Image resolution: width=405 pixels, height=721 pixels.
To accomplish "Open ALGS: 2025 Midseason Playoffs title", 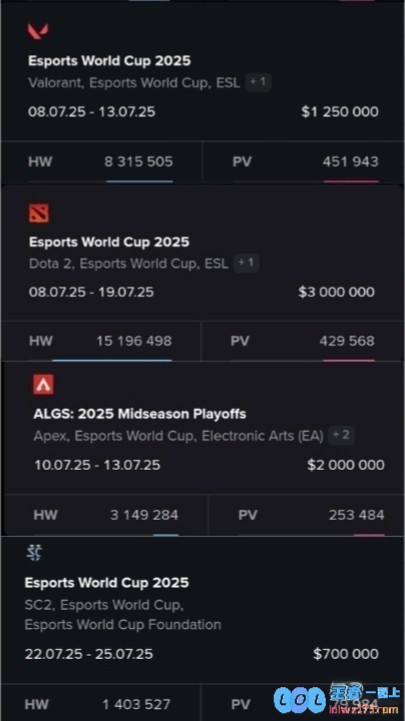I will point(140,414).
